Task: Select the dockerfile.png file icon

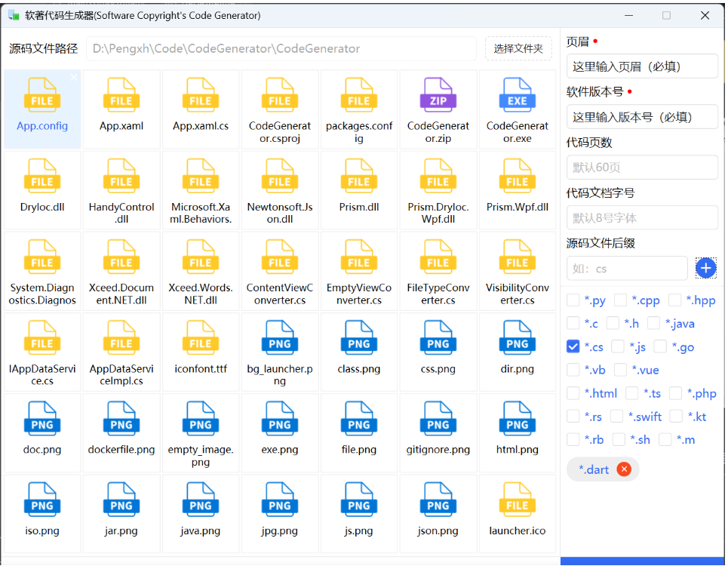Action: pyautogui.click(x=121, y=420)
